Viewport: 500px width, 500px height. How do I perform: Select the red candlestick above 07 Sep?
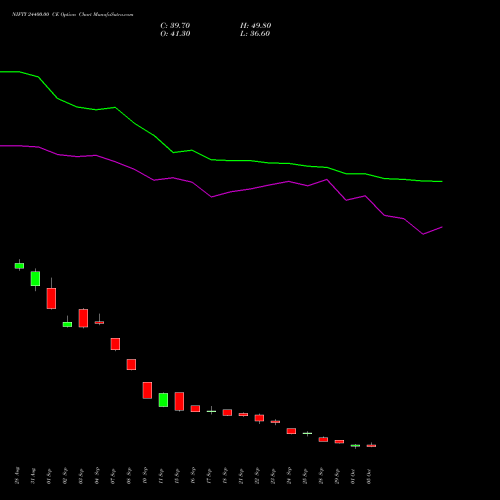tap(115, 344)
